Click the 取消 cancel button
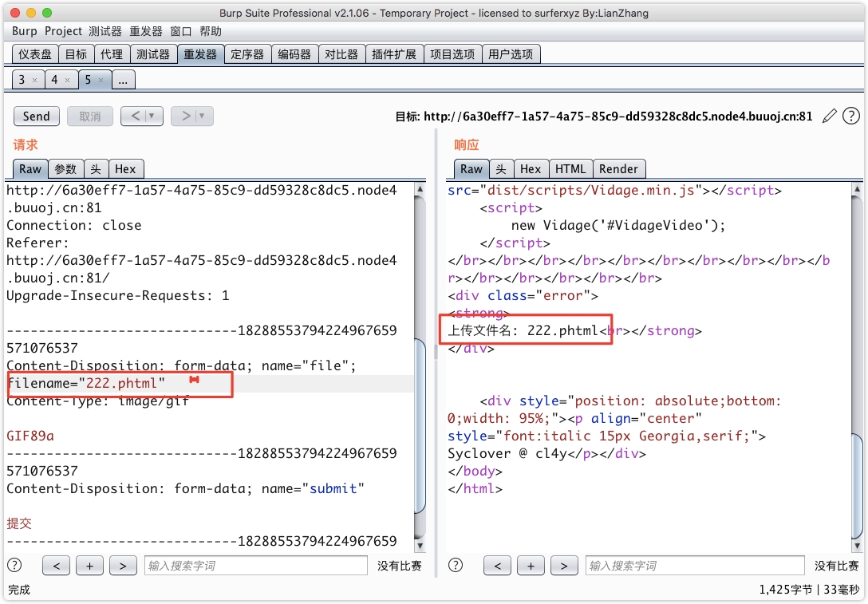 coord(90,116)
